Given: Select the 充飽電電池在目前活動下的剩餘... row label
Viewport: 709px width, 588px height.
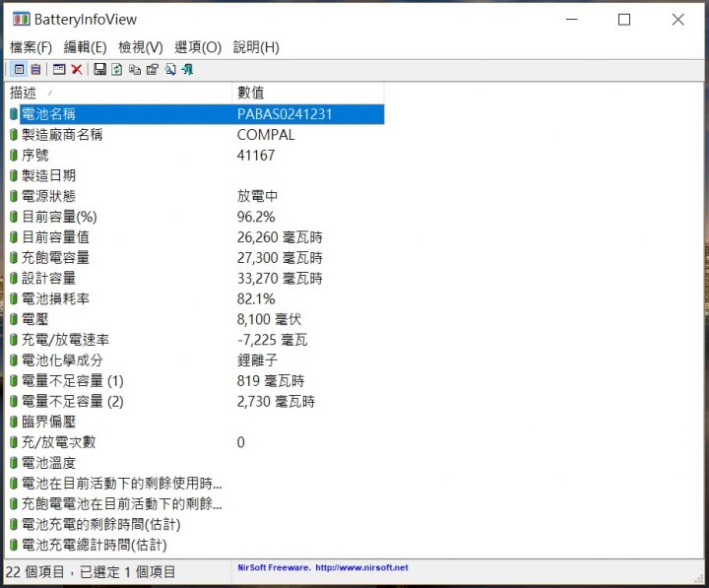Looking at the screenshot, I should [122, 503].
